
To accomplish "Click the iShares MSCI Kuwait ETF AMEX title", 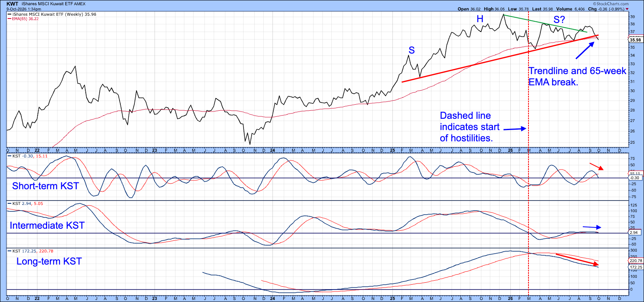I will tap(54, 4).
